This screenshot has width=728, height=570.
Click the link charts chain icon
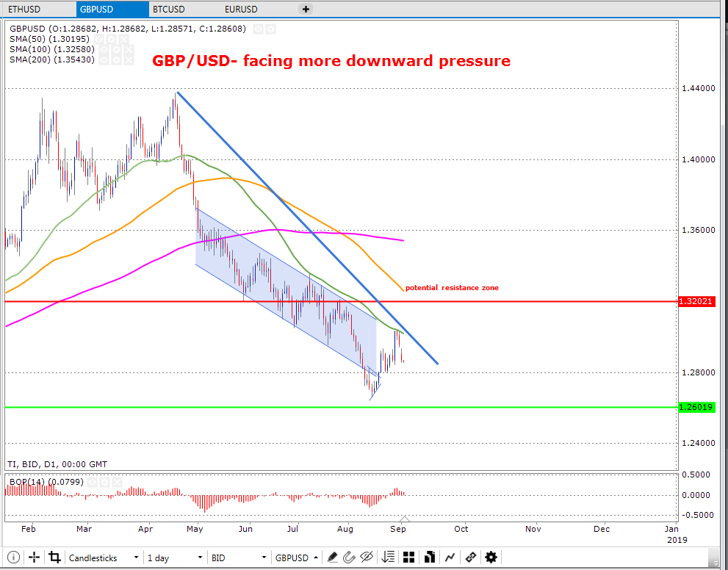[470, 558]
